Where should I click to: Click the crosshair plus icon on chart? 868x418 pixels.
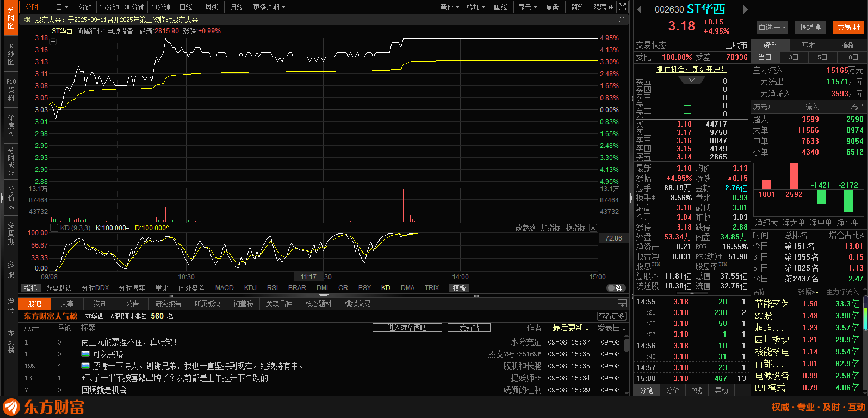coord(53,41)
